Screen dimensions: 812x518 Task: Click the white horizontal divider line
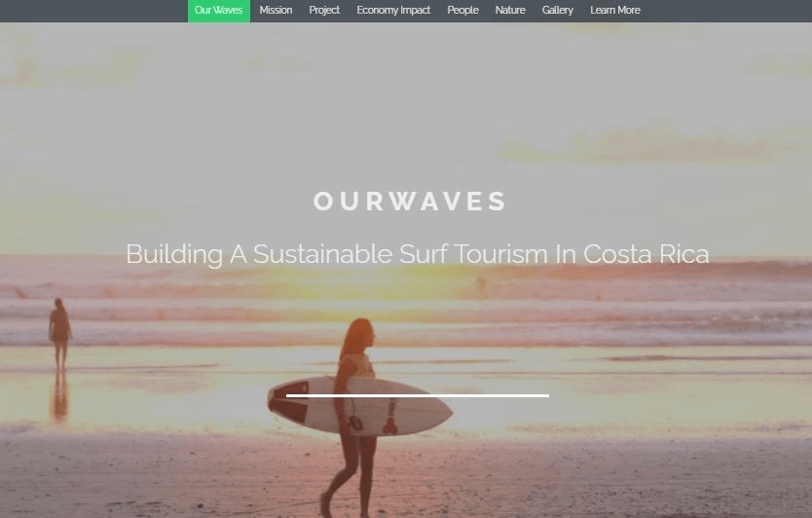pyautogui.click(x=418, y=395)
